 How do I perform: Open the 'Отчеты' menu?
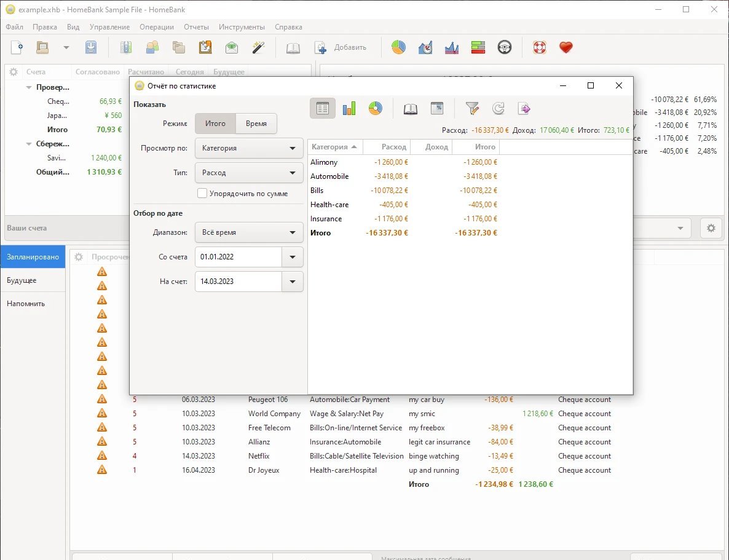196,27
